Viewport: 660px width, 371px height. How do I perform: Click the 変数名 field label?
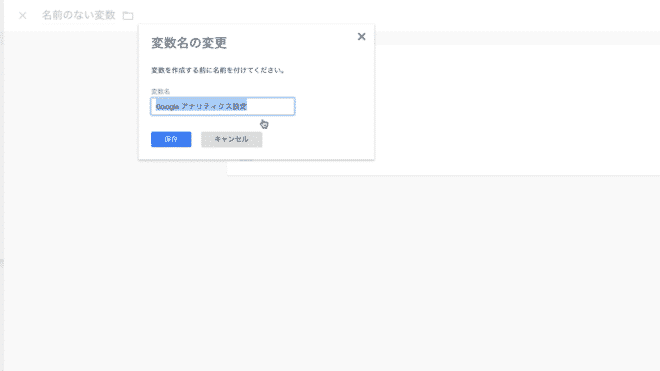tap(160, 91)
